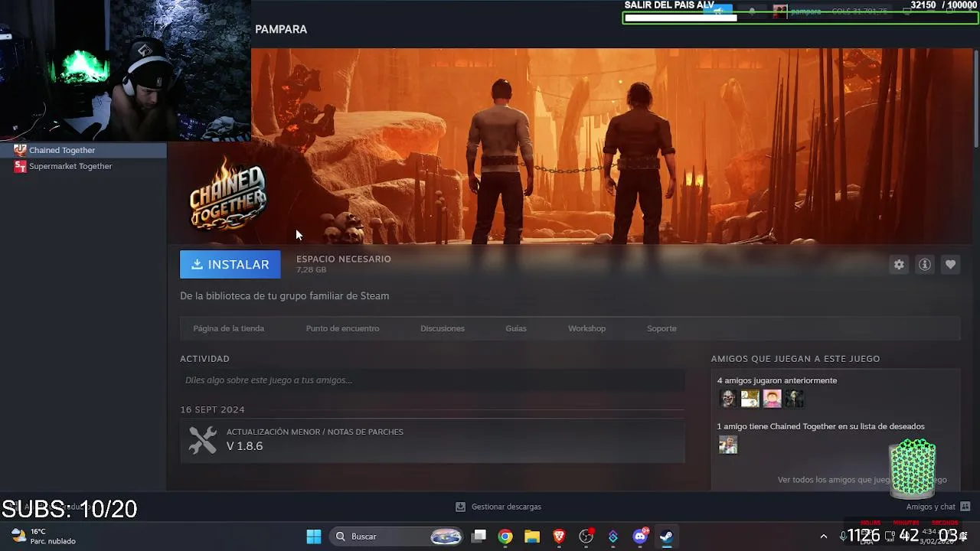
Task: Open Página de la tienda tab
Action: click(x=228, y=328)
